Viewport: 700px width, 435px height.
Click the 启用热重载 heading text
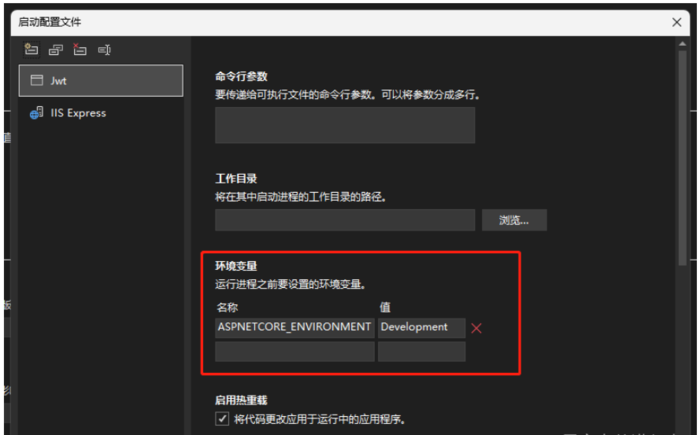(241, 400)
